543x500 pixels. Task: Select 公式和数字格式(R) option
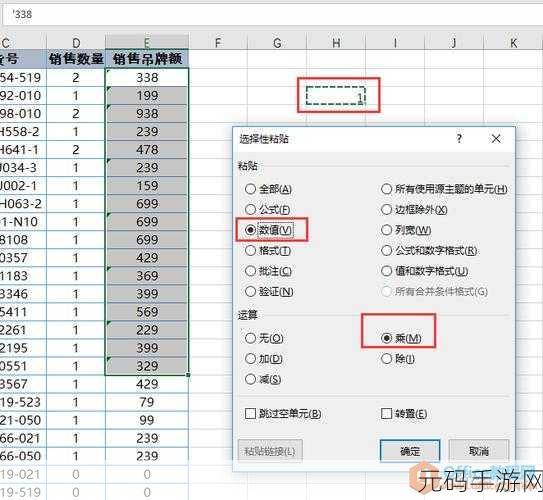pyautogui.click(x=429, y=250)
